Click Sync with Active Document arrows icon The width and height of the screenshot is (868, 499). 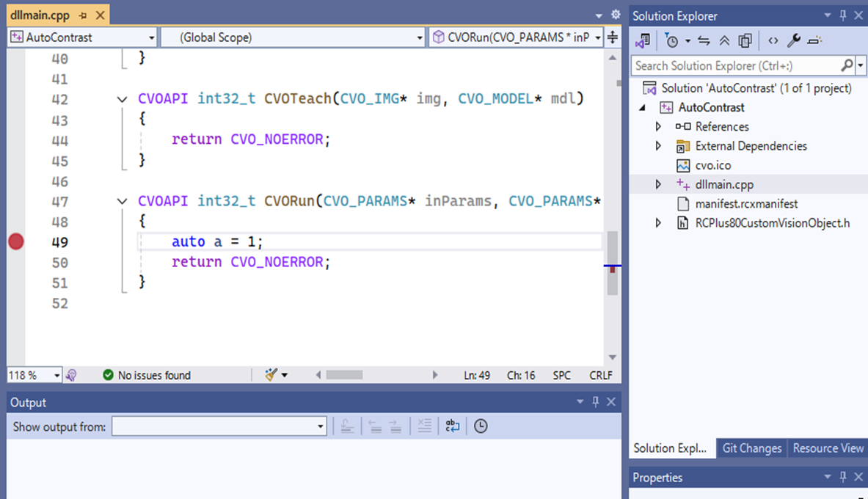pos(704,41)
